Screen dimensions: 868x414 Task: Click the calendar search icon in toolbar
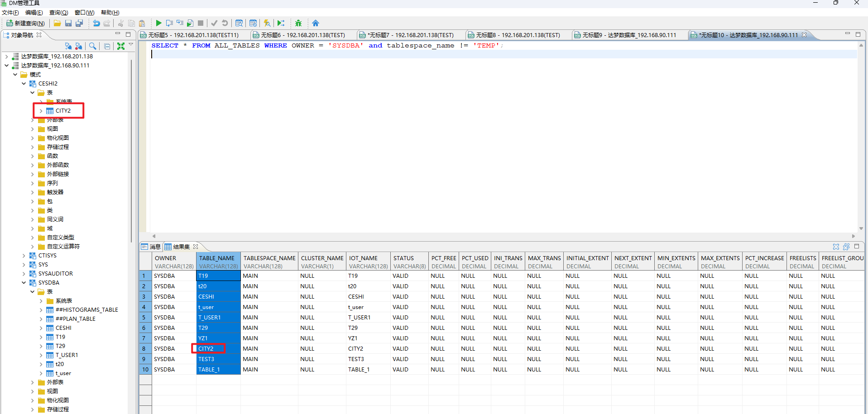click(239, 23)
